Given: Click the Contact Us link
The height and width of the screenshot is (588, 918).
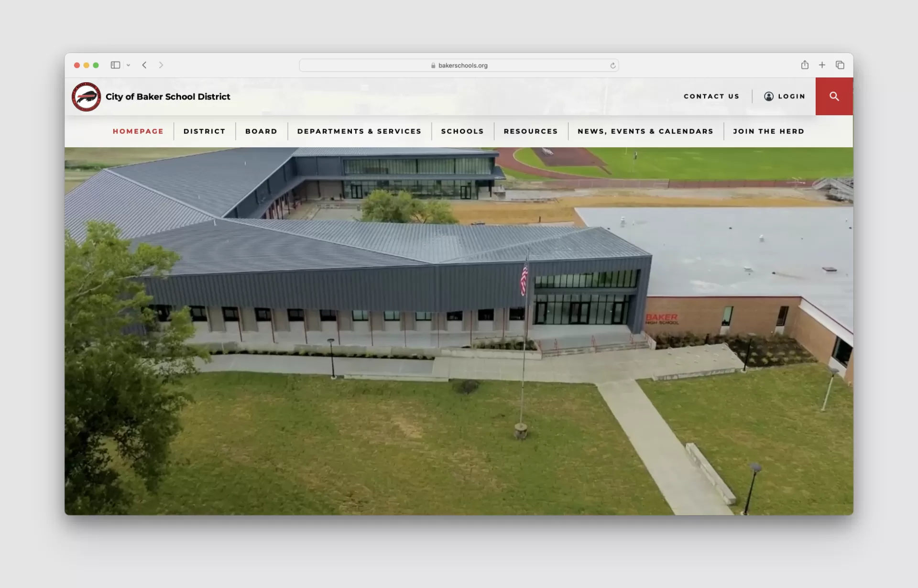Looking at the screenshot, I should point(711,96).
